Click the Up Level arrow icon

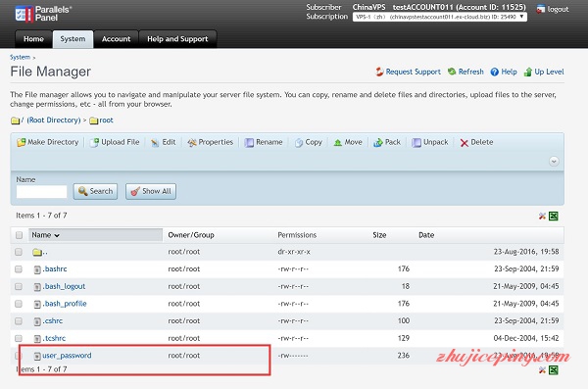(x=528, y=72)
